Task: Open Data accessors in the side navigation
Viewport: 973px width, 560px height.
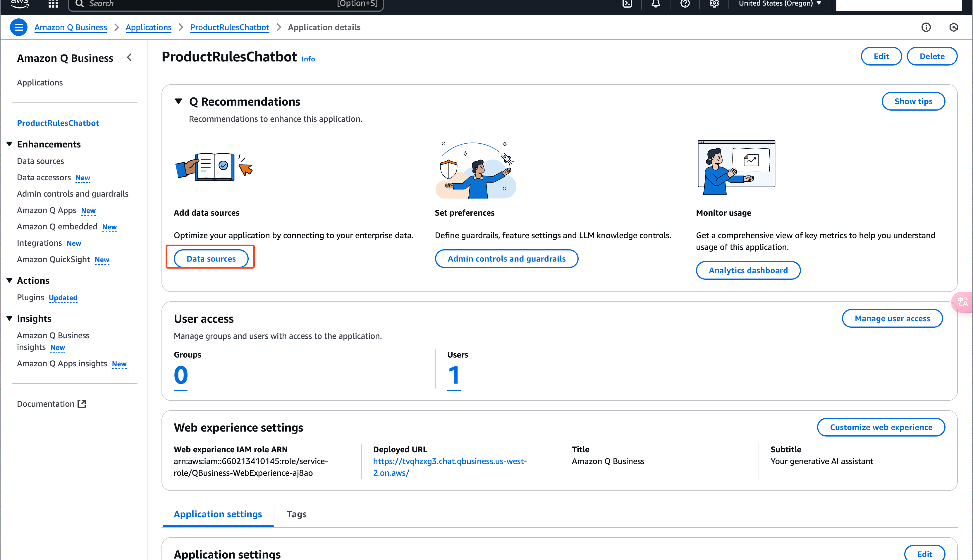Action: click(x=44, y=178)
